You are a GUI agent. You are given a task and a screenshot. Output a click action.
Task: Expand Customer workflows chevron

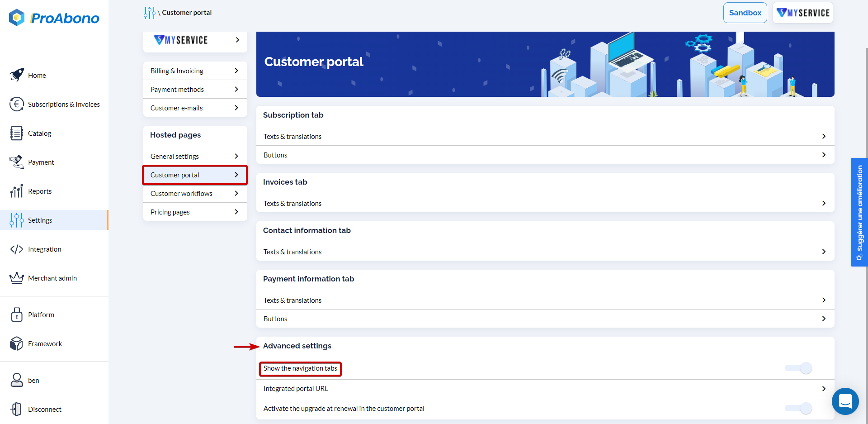(x=236, y=193)
